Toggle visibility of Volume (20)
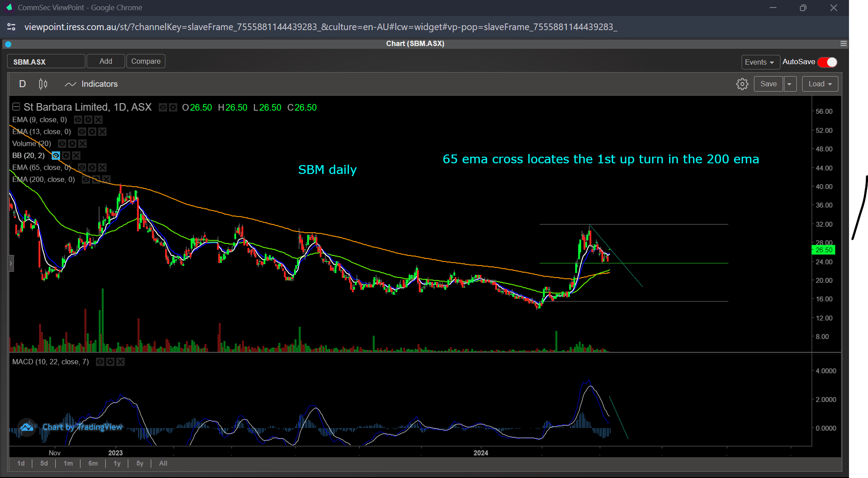 [62, 143]
